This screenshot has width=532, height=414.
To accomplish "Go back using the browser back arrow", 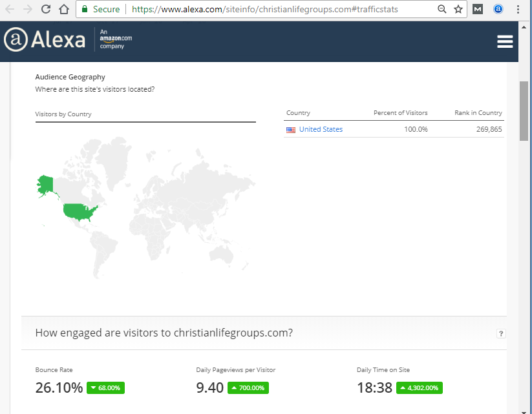I will point(10,9).
